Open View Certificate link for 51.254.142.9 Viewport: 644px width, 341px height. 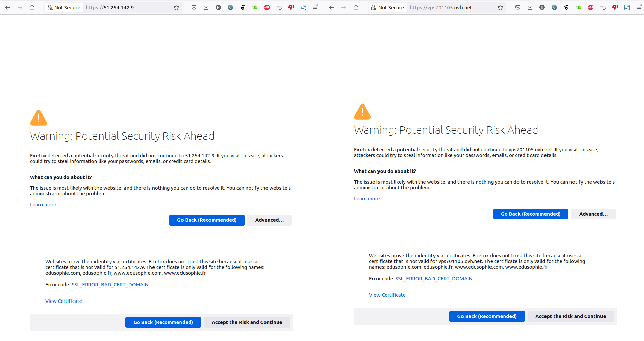63,301
